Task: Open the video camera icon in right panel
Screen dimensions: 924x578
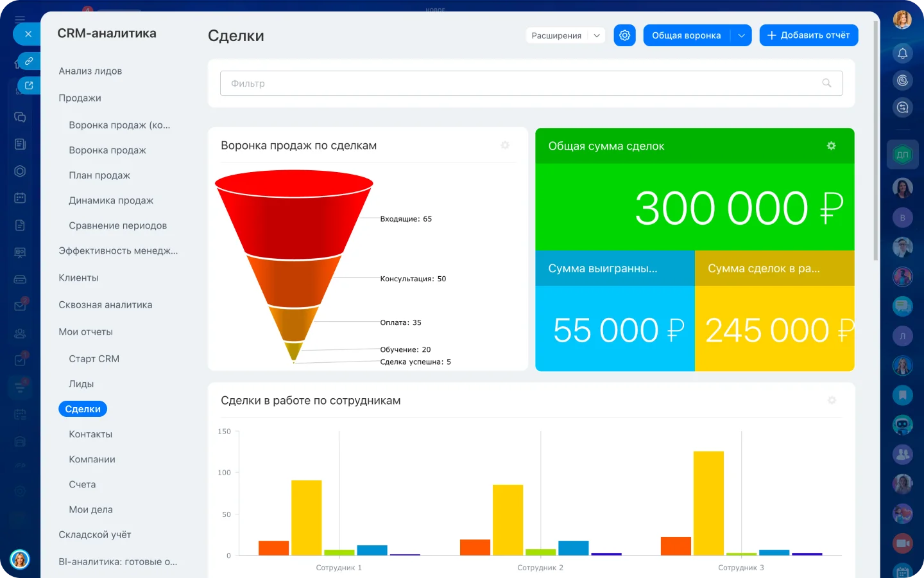Action: [x=902, y=543]
